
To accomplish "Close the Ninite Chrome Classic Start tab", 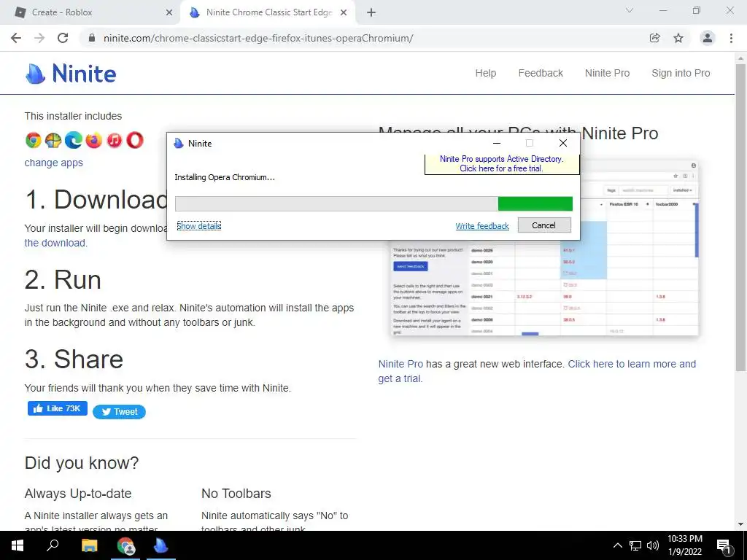I will coord(344,13).
